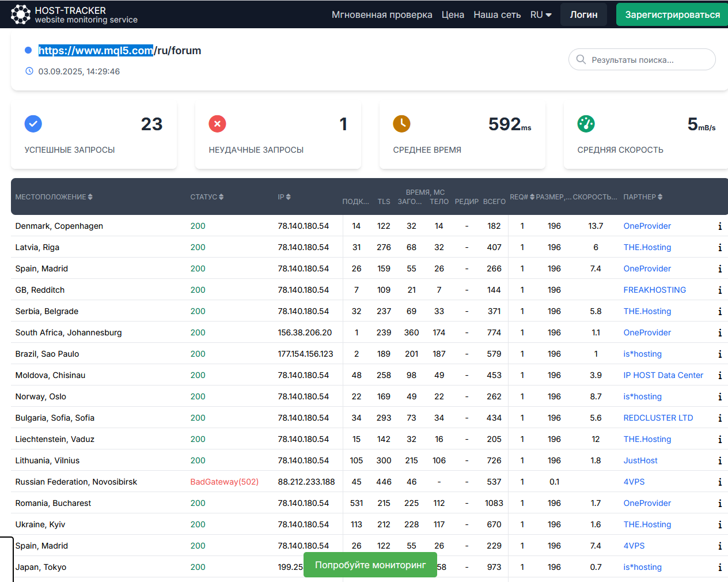This screenshot has width=728, height=582.
Task: Open info icon for Lithuania, Vilnius row
Action: coord(720,460)
